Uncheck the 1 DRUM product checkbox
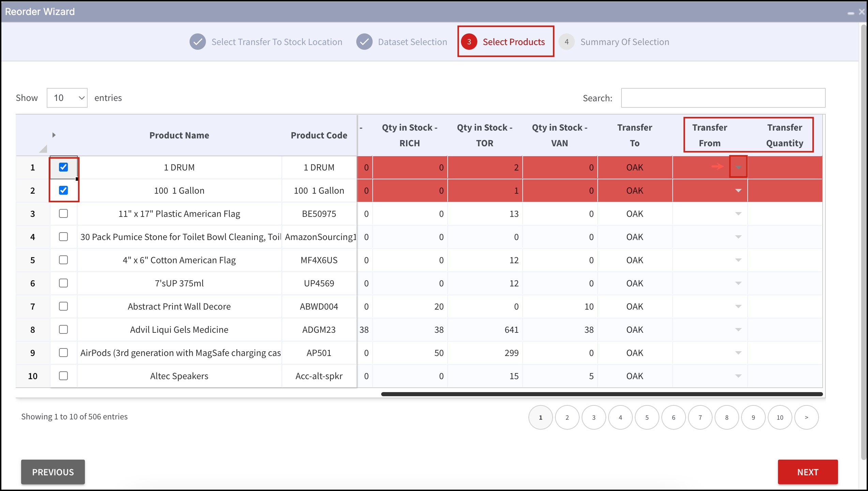This screenshot has width=868, height=491. (63, 167)
